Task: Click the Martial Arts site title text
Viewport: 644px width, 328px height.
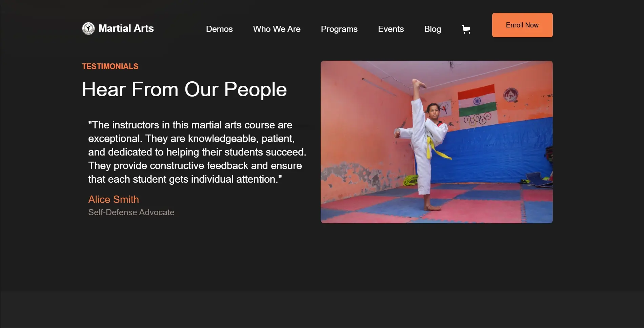Action: pos(126,28)
